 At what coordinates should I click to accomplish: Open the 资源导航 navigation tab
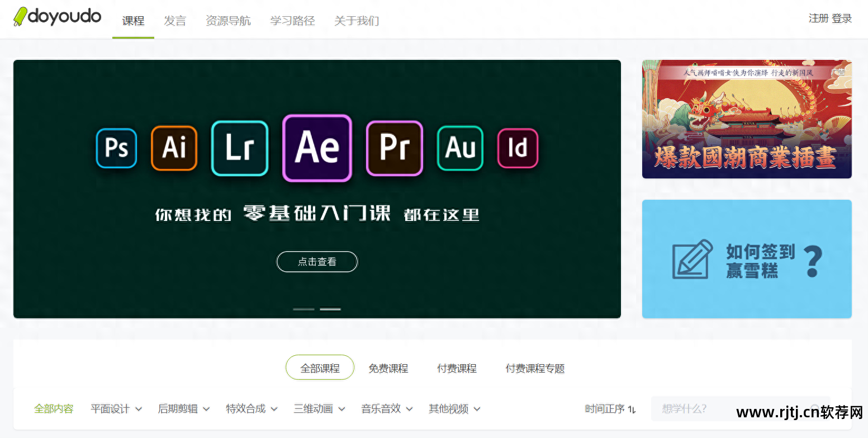click(228, 21)
